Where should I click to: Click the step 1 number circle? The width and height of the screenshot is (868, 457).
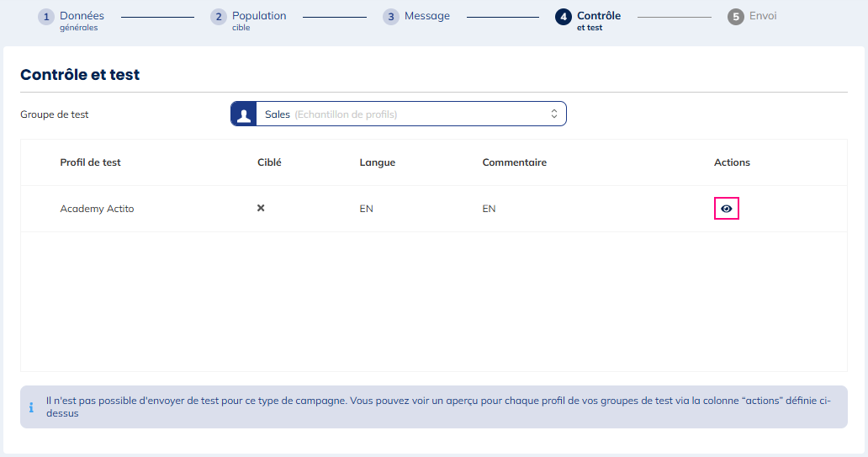(46, 17)
